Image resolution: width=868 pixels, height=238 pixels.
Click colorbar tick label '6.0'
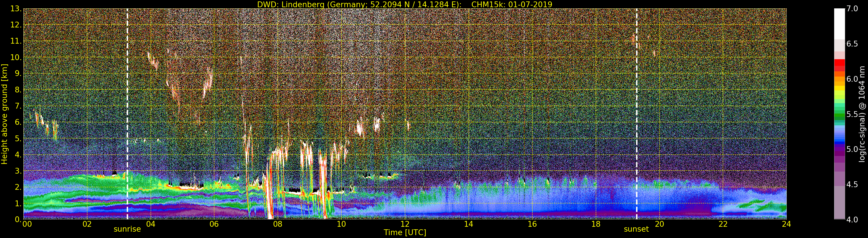pos(852,79)
